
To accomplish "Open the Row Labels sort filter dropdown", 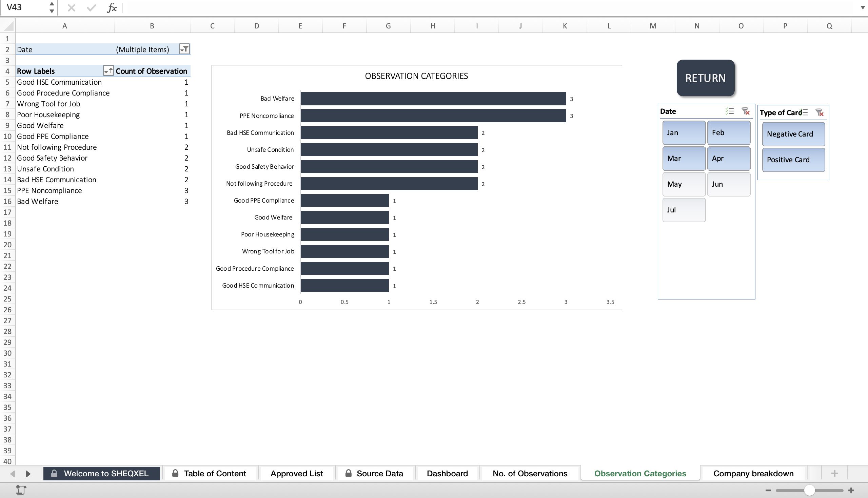I will [108, 71].
